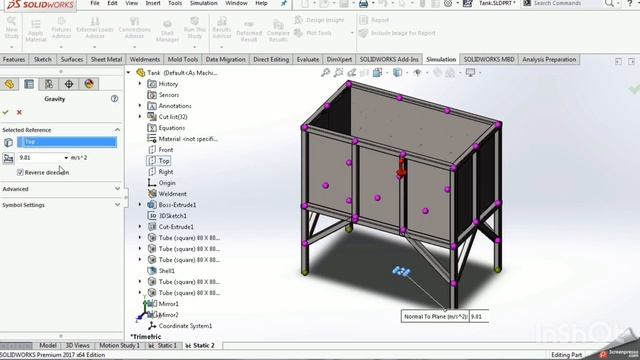Accept Gravity with green checkmark
The width and height of the screenshot is (640, 360).
point(5,112)
